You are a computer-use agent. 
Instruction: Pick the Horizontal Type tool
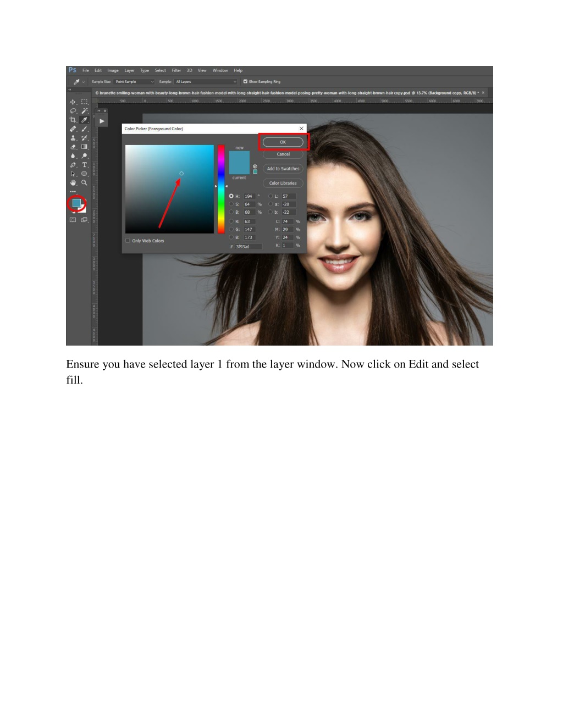pos(84,165)
